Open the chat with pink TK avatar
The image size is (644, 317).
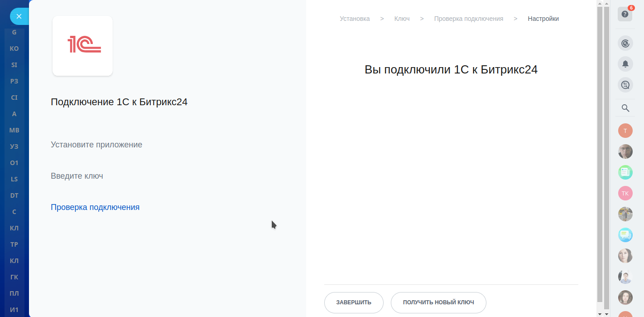click(x=625, y=193)
